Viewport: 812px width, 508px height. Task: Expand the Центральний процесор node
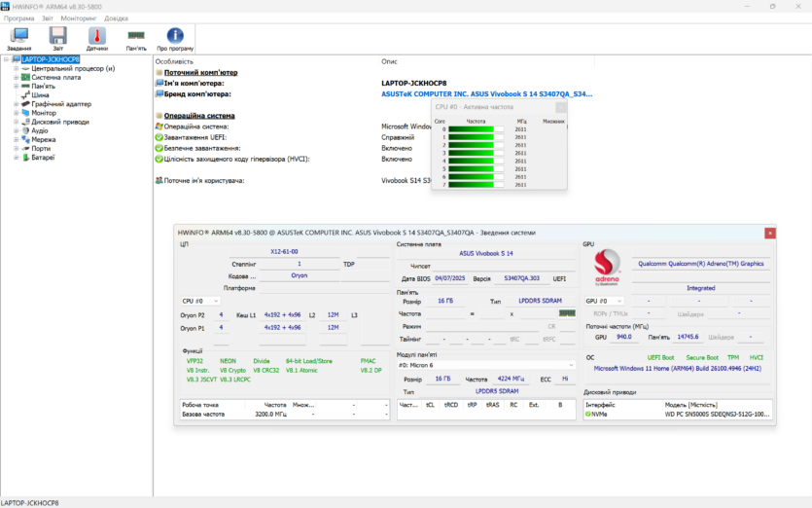(x=17, y=68)
